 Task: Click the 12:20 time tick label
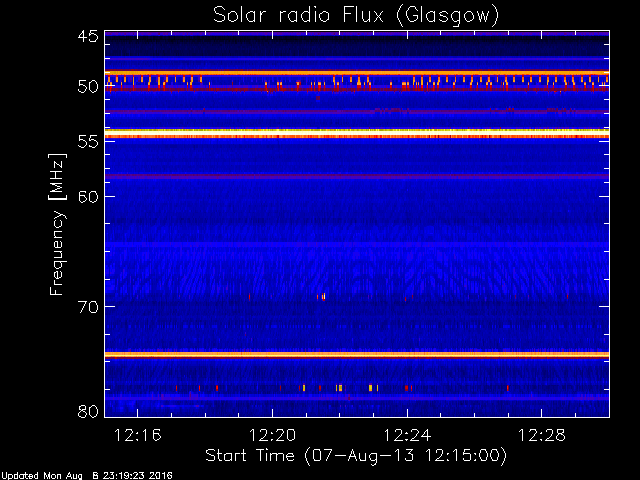tap(272, 435)
